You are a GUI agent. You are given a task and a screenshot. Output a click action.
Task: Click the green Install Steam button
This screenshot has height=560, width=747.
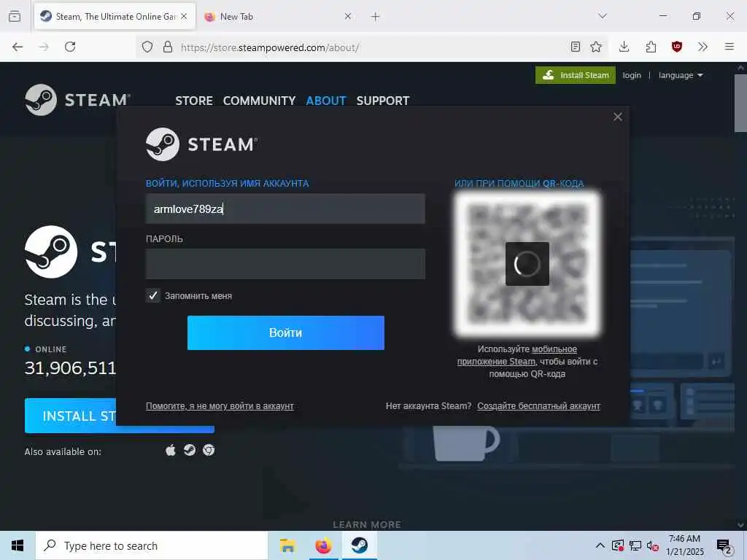pyautogui.click(x=576, y=75)
